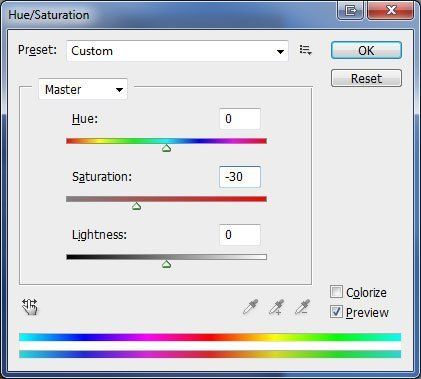
Task: Uncheck the Preview checkbox
Action: pyautogui.click(x=336, y=312)
